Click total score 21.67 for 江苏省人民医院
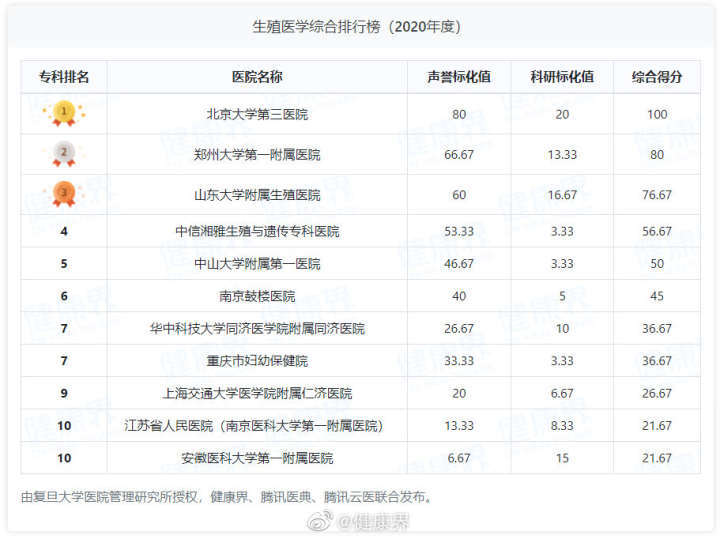 657,426
